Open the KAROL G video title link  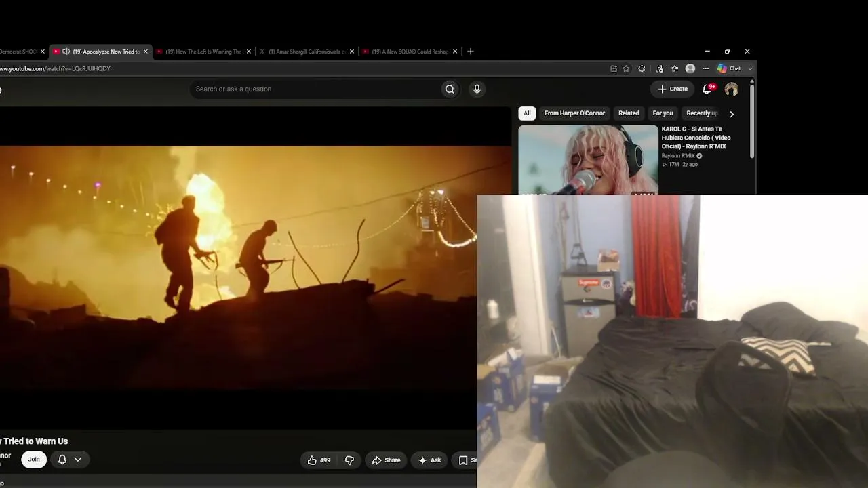(696, 138)
